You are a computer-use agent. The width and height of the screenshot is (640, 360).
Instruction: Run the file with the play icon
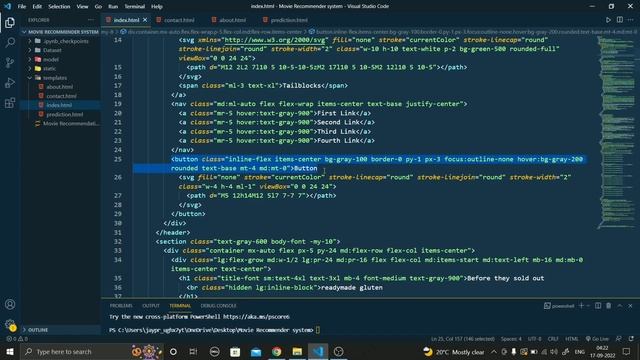click(608, 20)
